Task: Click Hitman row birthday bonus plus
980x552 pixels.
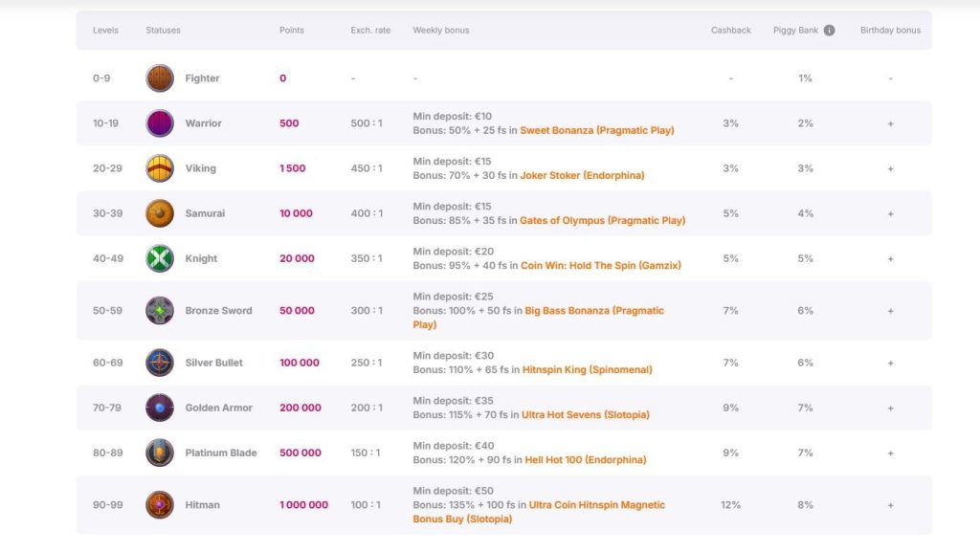Action: point(890,505)
